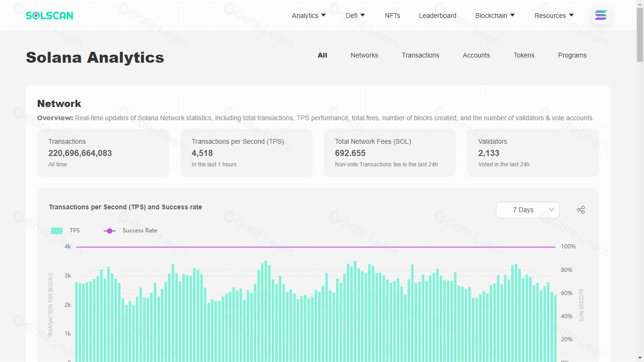Screen dimensions: 644x362
Task: Select the All analytics tab
Action: click(322, 55)
